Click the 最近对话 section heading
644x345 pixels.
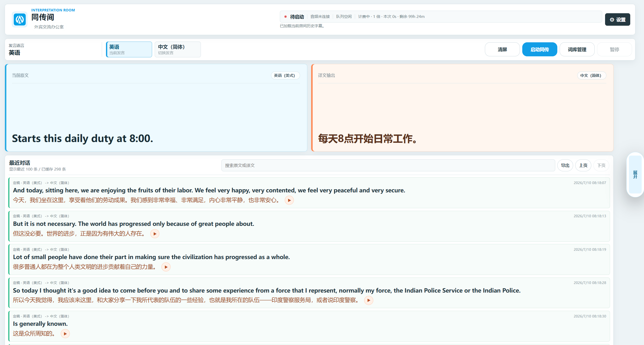click(x=19, y=163)
